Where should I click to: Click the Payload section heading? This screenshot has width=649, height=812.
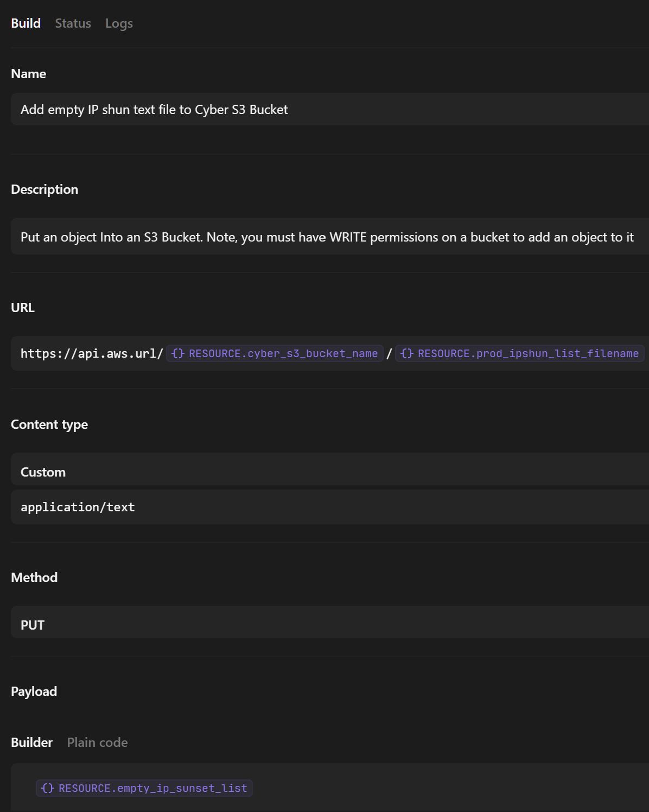tap(34, 691)
